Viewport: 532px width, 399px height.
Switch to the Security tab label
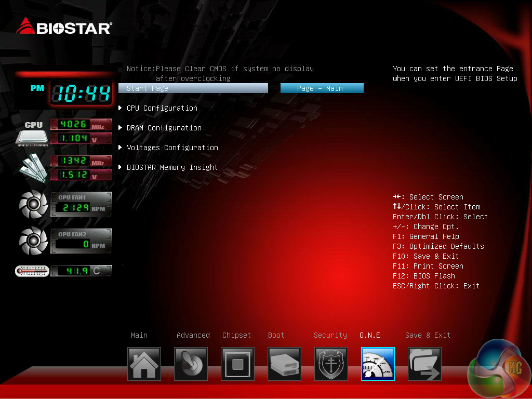point(330,335)
